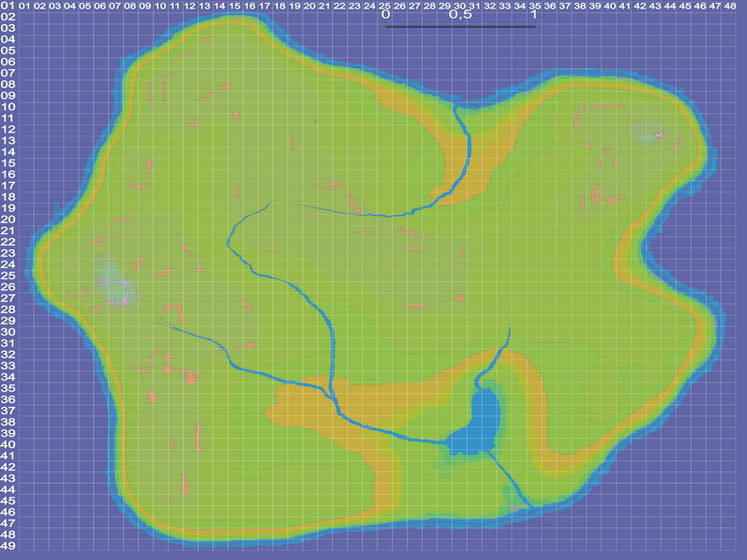Click the purple patch on western side
The height and width of the screenshot is (560, 747).
tap(114, 278)
